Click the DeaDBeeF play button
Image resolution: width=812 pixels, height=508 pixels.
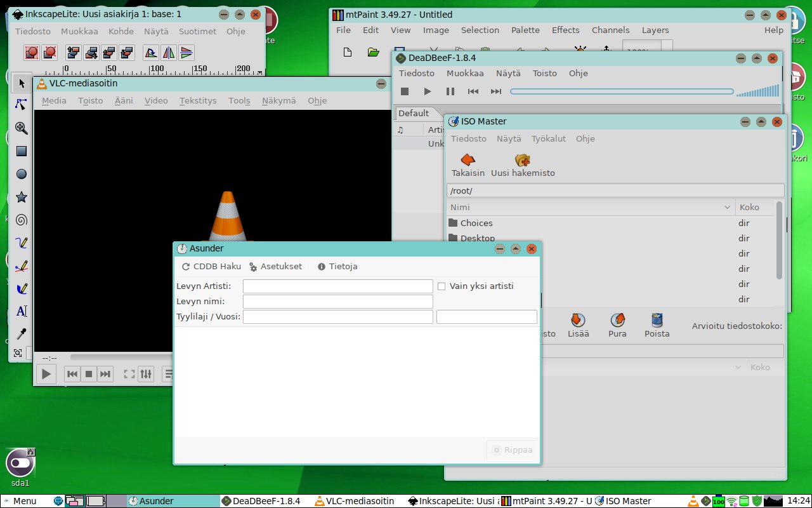tap(428, 91)
